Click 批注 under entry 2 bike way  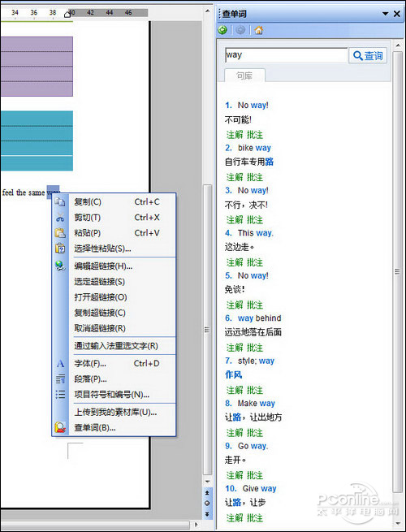click(255, 177)
